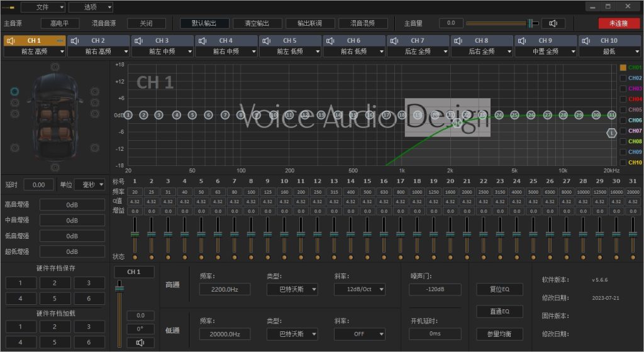The height and width of the screenshot is (352, 644).
Task: Click CH 1 vertical volume fader
Action: coord(119,314)
